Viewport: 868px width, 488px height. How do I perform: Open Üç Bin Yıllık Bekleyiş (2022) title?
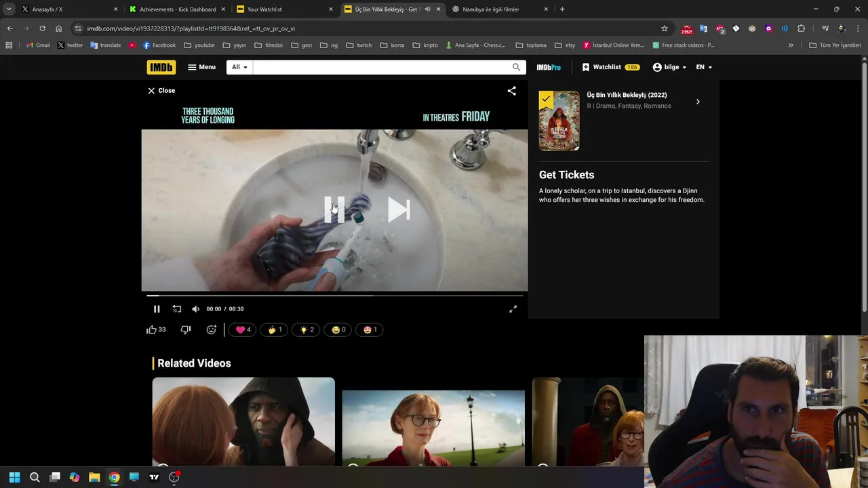627,95
